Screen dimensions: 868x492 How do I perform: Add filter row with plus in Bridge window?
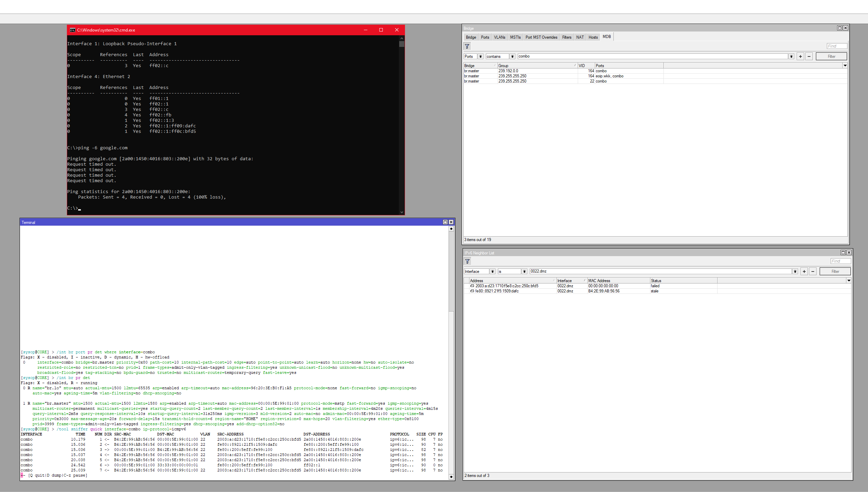[x=800, y=56]
